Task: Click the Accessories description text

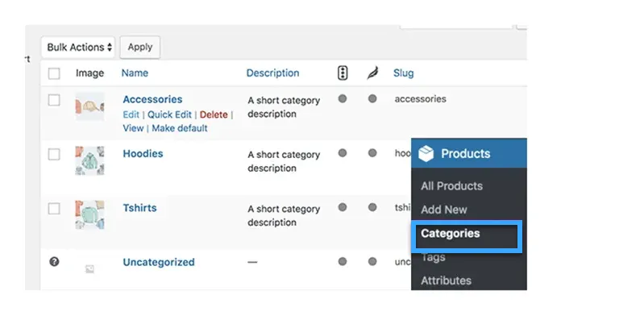Action: (284, 107)
